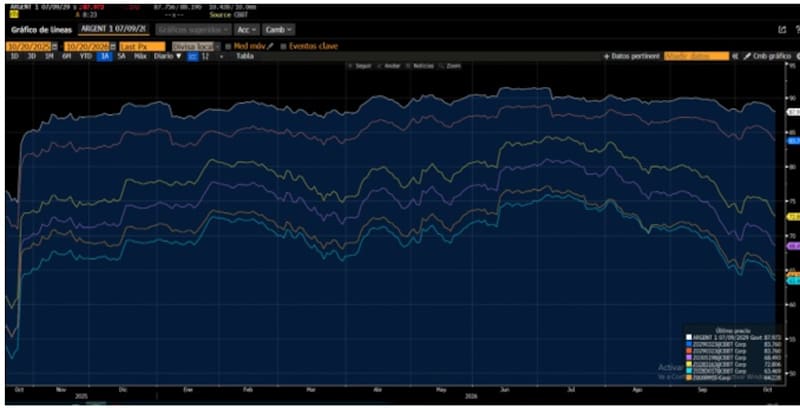Viewport: 800px width, 408px height.
Task: Edit moving average with pencil icon
Action: tap(270, 46)
